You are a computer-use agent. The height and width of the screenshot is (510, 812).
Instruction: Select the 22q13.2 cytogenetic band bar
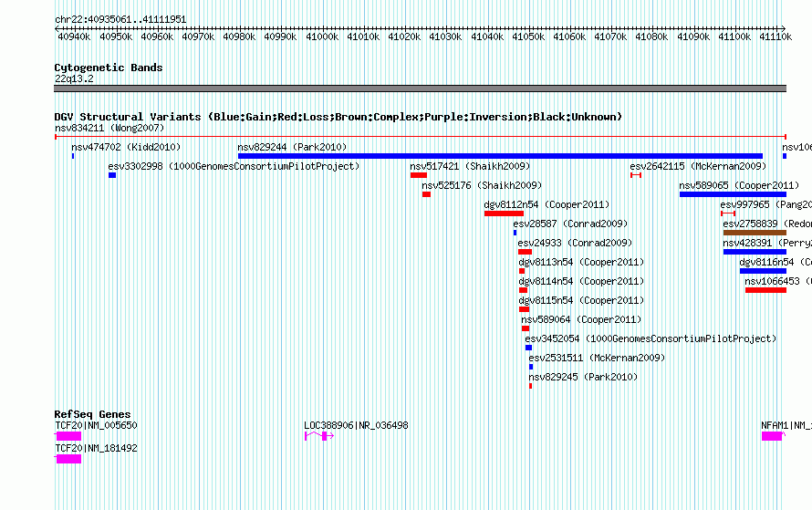click(420, 88)
